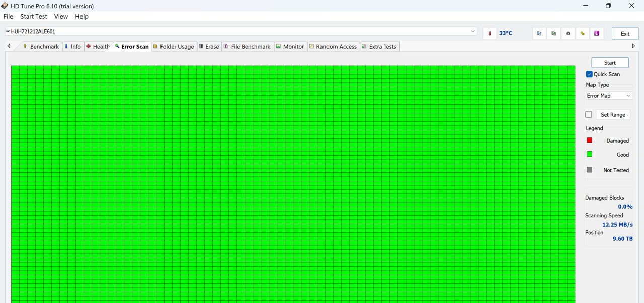Viewport: 644px width, 303px height.
Task: Expand the HUH721212ALE601 drive selector
Action: tap(473, 31)
